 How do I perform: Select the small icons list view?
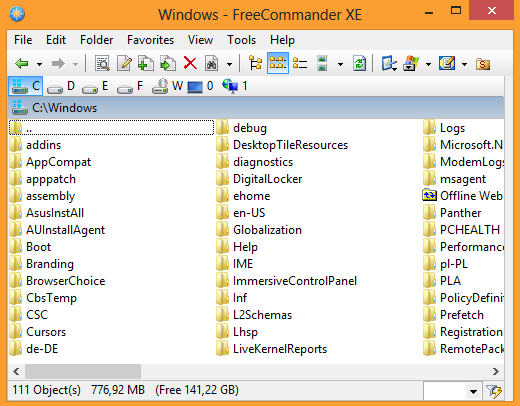click(x=278, y=63)
